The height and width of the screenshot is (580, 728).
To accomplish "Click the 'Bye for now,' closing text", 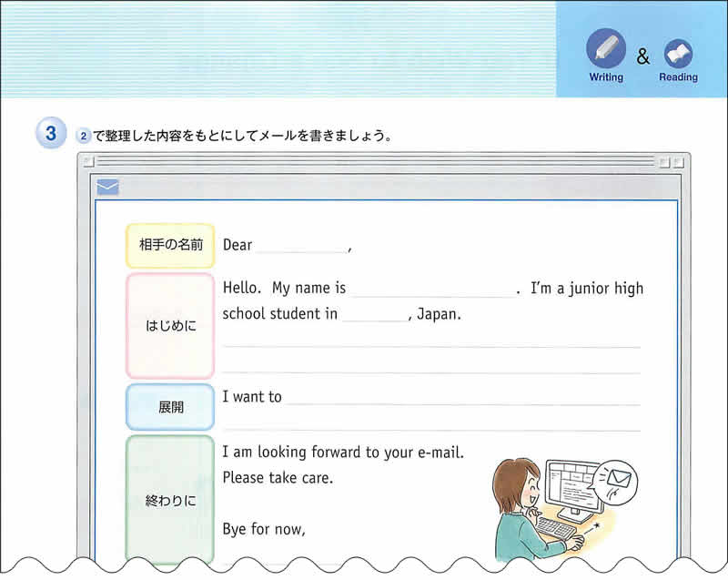I will tap(265, 528).
